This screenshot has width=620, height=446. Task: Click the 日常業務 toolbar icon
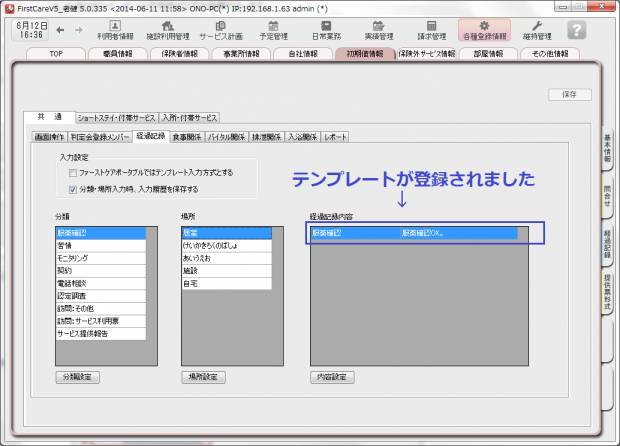click(x=326, y=29)
